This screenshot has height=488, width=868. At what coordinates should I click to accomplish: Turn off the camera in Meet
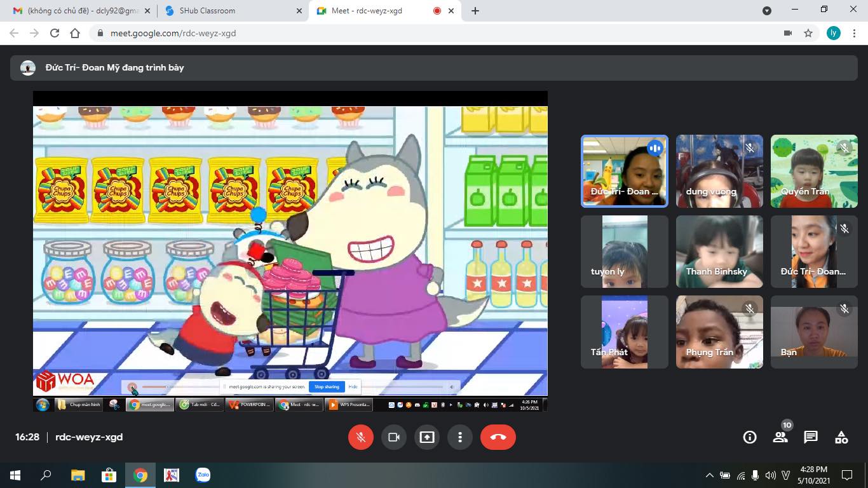pos(394,437)
